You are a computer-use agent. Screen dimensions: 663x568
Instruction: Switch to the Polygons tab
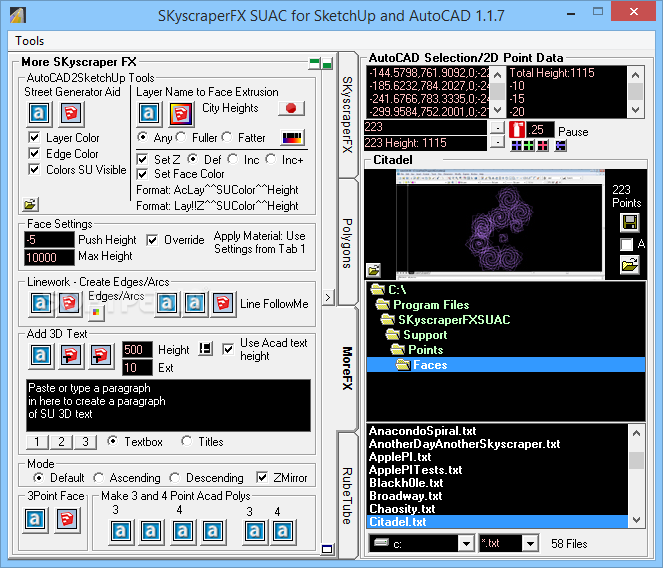(347, 243)
